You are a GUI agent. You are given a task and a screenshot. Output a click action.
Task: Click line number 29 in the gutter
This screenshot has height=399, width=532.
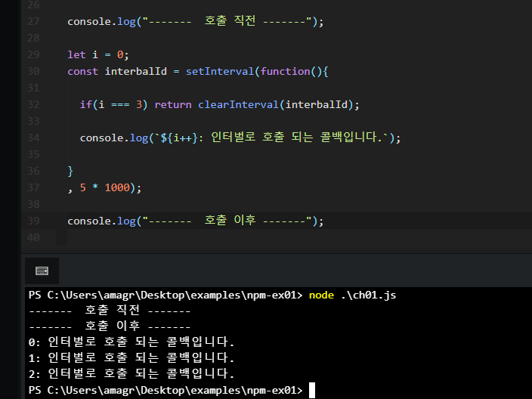(x=33, y=54)
